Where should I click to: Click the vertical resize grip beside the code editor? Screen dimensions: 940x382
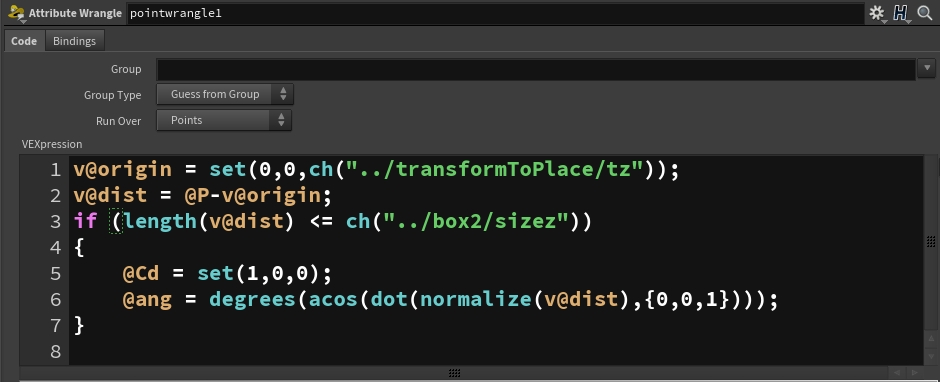click(931, 242)
